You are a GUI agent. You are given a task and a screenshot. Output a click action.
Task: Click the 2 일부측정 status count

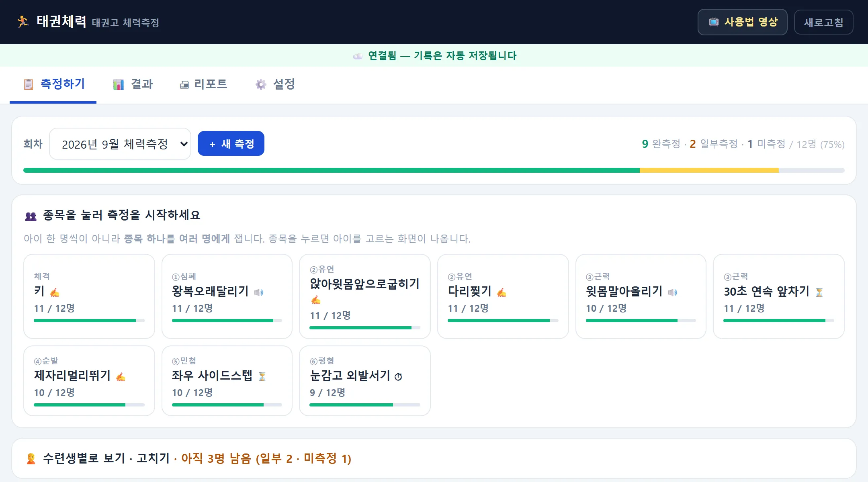714,144
